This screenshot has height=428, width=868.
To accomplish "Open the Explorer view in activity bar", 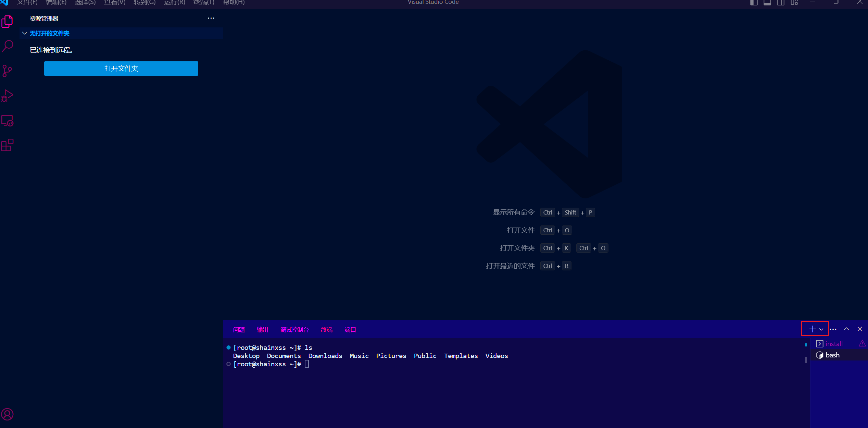I will pyautogui.click(x=7, y=22).
